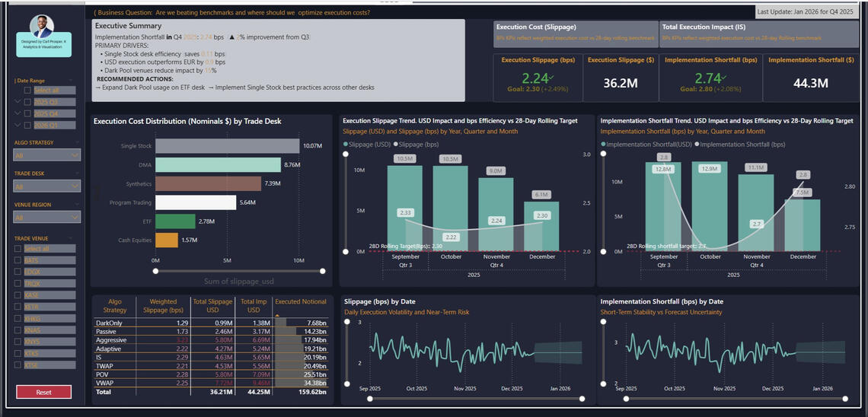Click the Implementation Shortfall(USD) legend marker

(x=604, y=144)
